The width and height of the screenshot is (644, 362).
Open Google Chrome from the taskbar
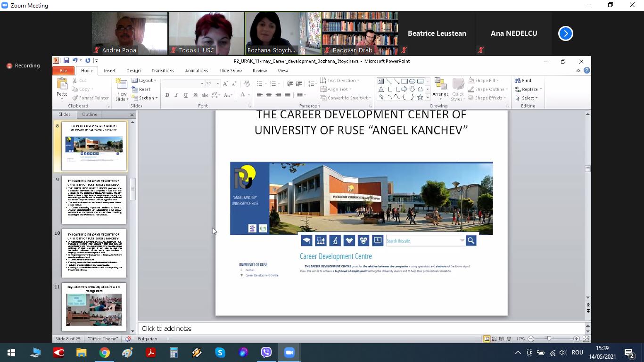pyautogui.click(x=104, y=353)
